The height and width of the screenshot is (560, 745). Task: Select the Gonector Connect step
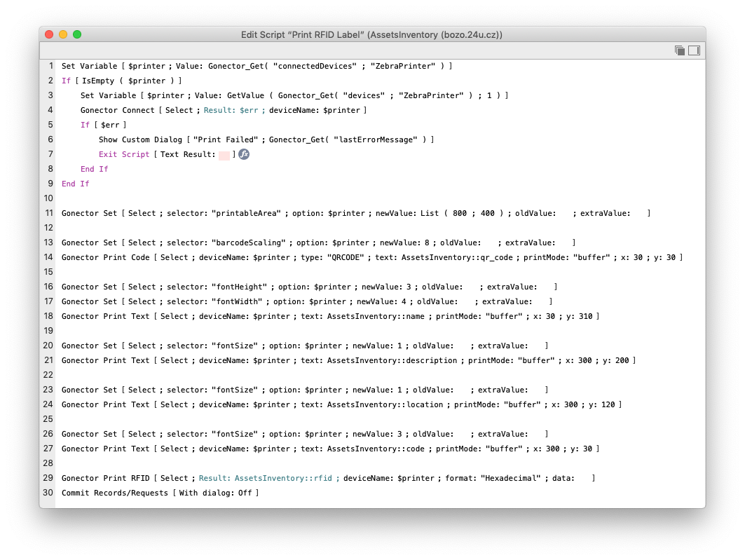[224, 110]
